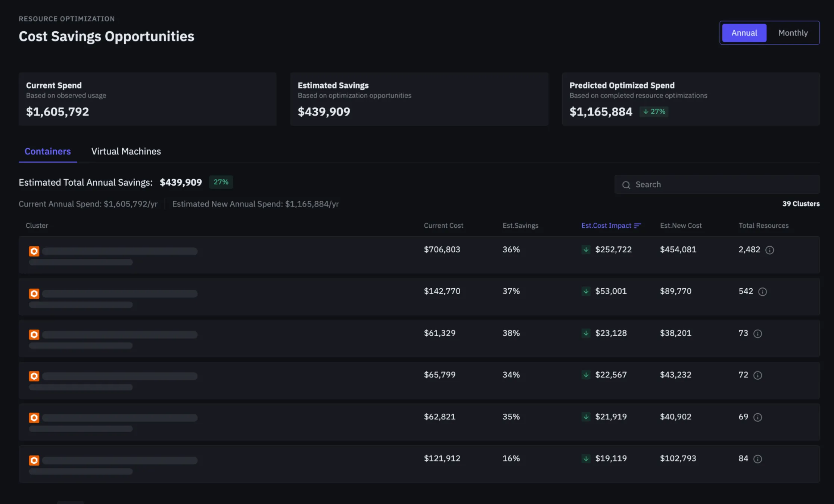Click info icon next to 2,482 resources
This screenshot has width=834, height=504.
click(769, 250)
